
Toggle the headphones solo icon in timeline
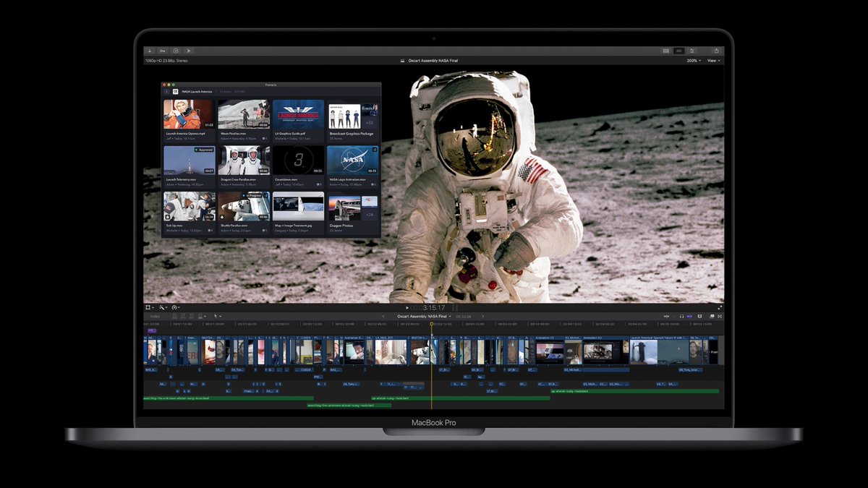(x=681, y=316)
